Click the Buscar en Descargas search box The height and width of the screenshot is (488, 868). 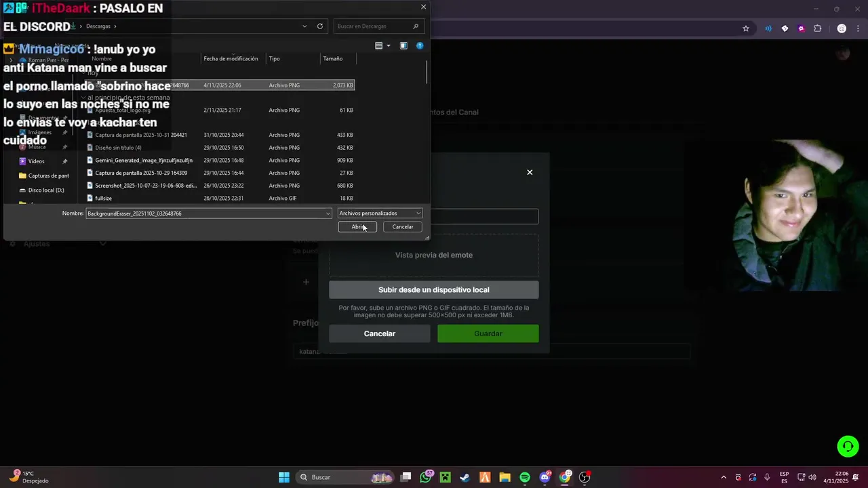(x=380, y=26)
